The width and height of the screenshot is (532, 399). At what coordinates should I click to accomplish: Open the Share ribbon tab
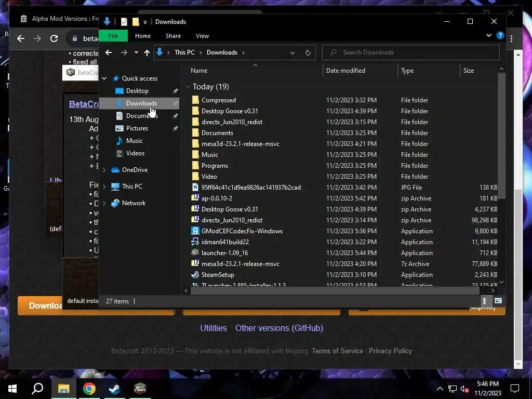[x=173, y=36]
